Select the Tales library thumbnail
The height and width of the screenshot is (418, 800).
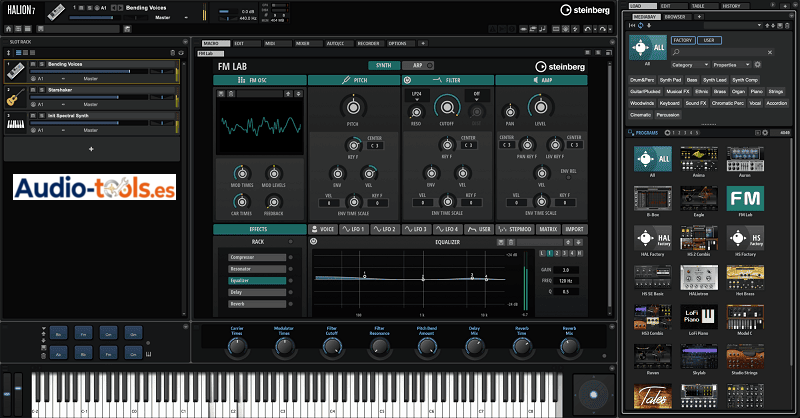click(x=653, y=396)
